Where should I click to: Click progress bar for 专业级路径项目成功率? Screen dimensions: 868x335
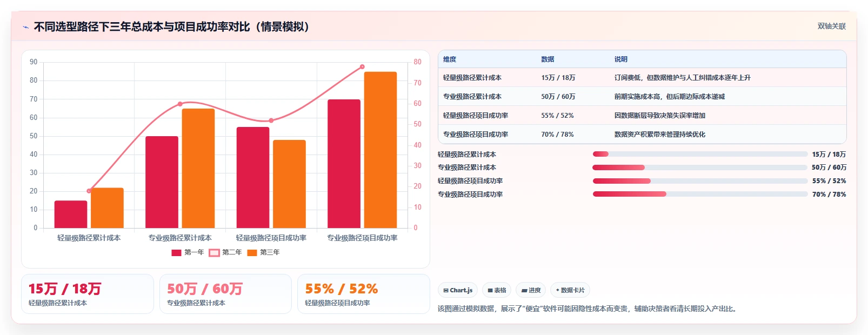[700, 195]
